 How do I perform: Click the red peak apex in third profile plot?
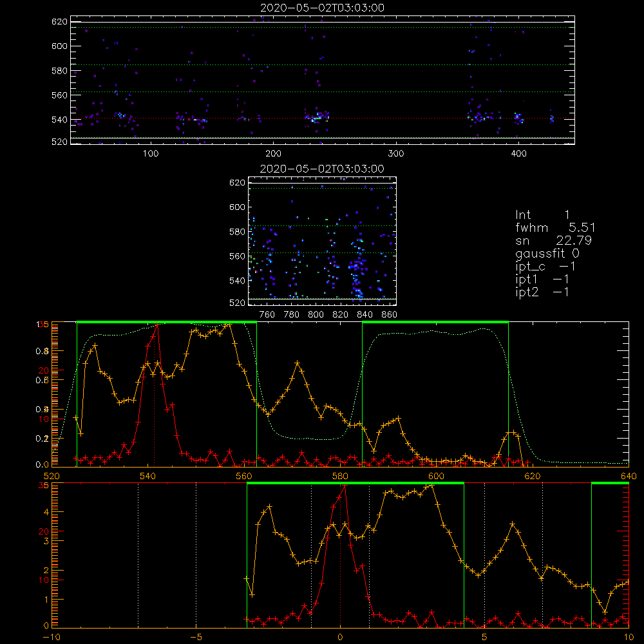tap(157, 325)
